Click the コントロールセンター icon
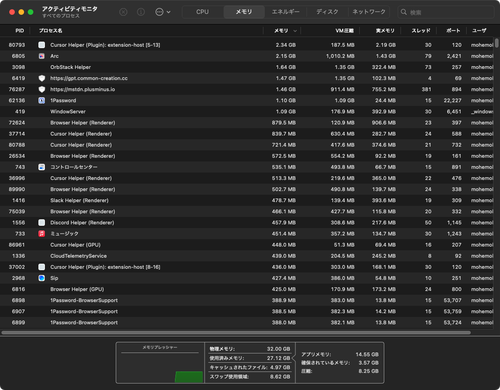The height and width of the screenshot is (390, 500). click(x=42, y=167)
